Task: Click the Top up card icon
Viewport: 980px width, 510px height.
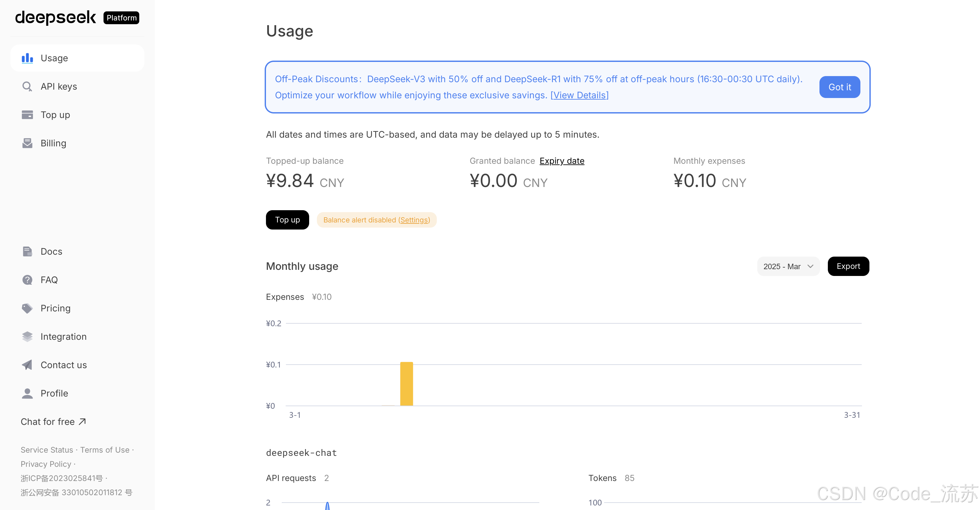Action: (27, 115)
